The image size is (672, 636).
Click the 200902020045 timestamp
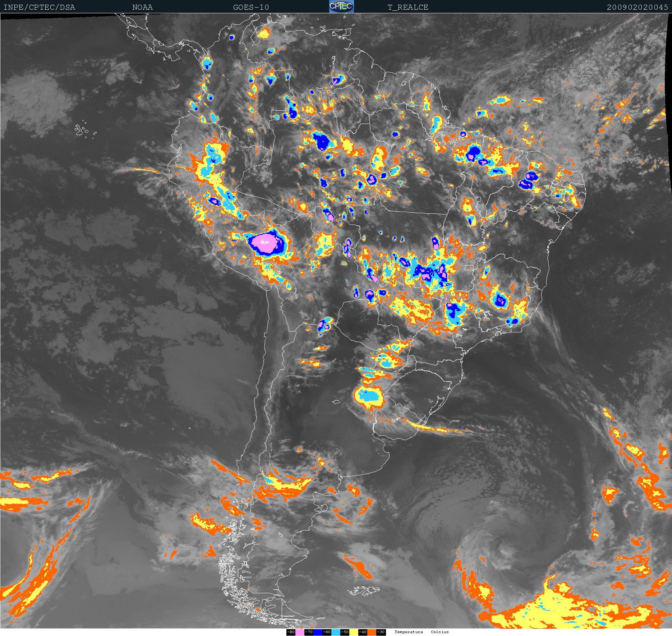637,7
